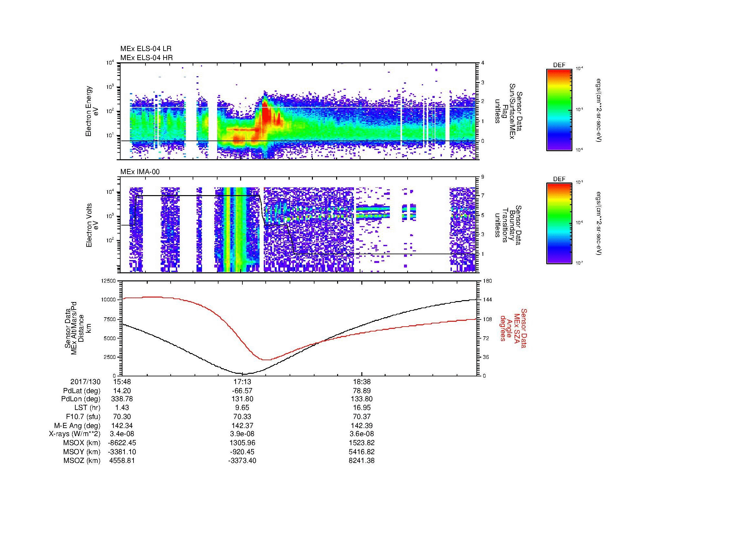Click the red 'MEx SZA Angle degrees' axis label
Screen dimensions: 756x534
click(x=513, y=328)
